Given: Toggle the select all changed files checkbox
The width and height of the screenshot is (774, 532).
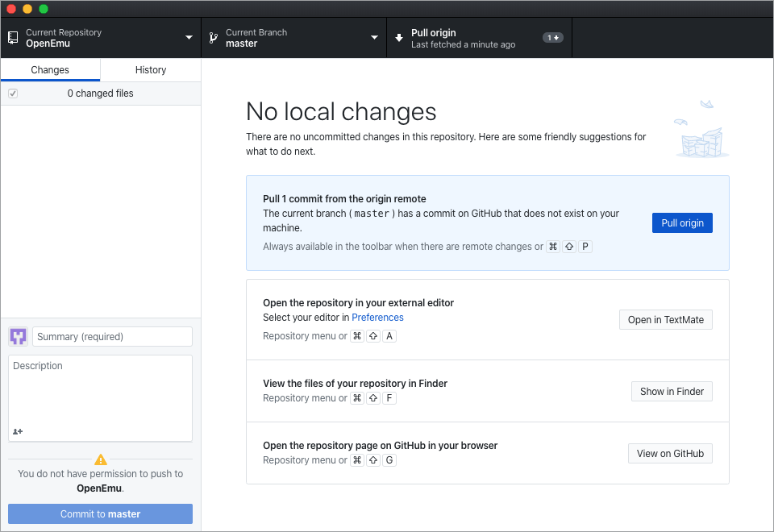Looking at the screenshot, I should click(x=13, y=94).
